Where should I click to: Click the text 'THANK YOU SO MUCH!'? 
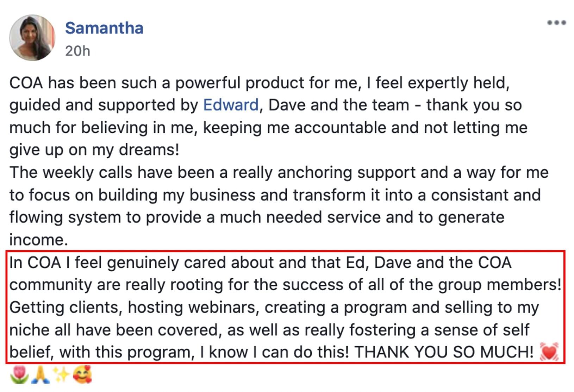pos(444,352)
